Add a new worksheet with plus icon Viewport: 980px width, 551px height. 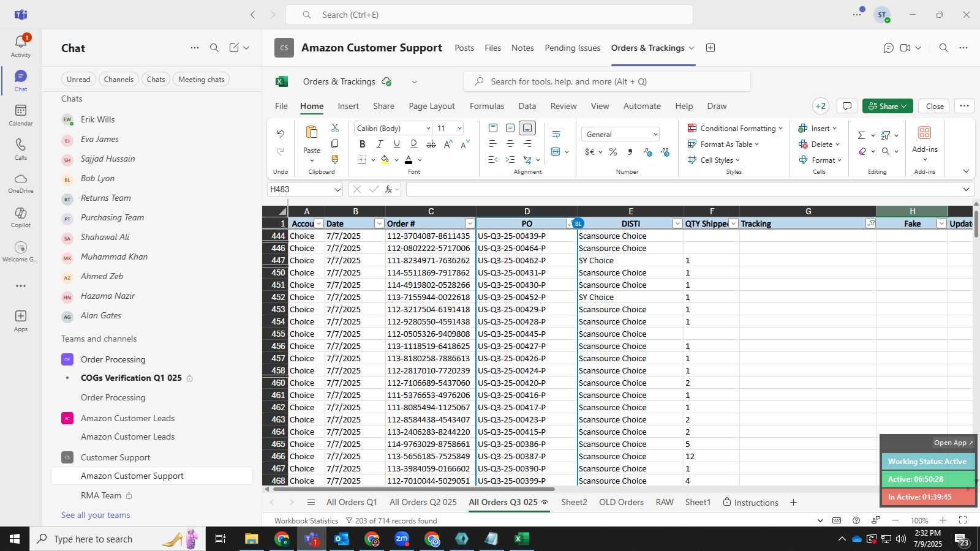pyautogui.click(x=793, y=502)
